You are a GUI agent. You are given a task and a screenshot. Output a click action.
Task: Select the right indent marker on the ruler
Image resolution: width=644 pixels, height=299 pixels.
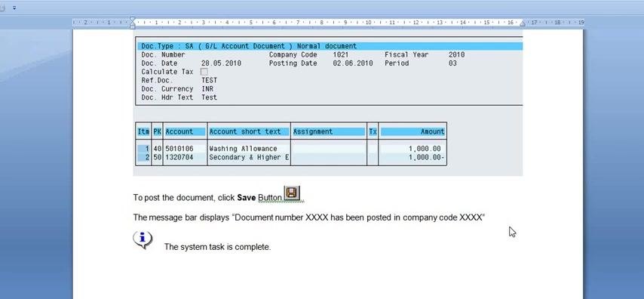[522, 23]
